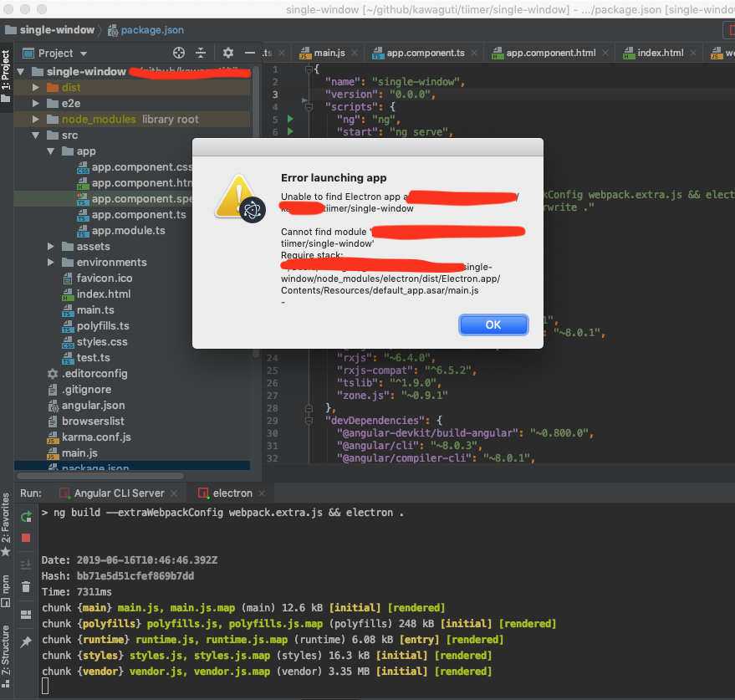735x700 pixels.
Task: Open the npm tool window
Action: [x=6, y=590]
